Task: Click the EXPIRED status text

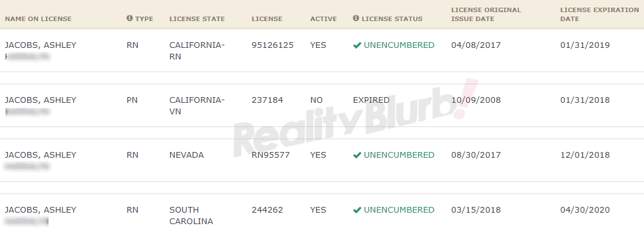Action: (x=371, y=100)
